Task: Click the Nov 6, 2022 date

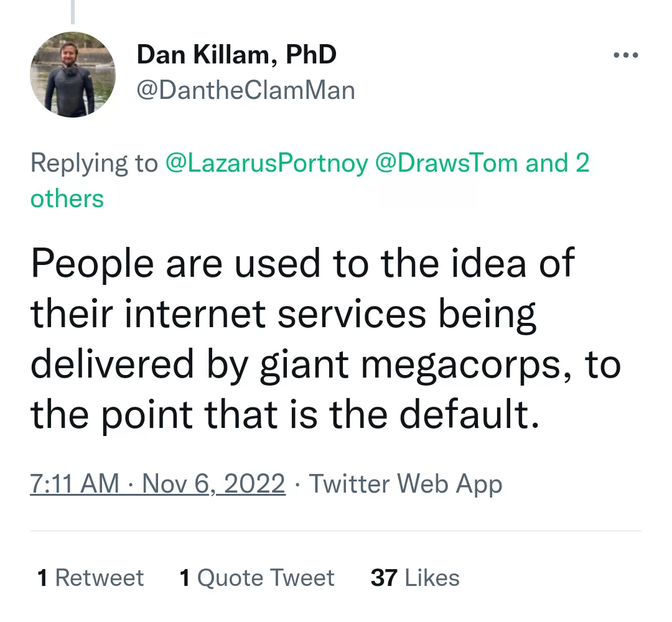Action: (x=213, y=484)
